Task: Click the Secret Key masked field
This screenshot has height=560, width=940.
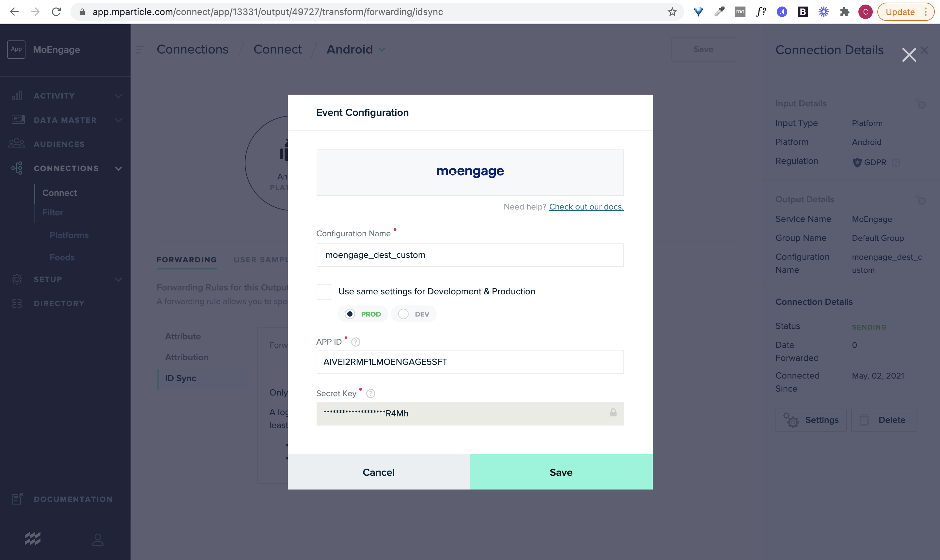Action: [470, 413]
